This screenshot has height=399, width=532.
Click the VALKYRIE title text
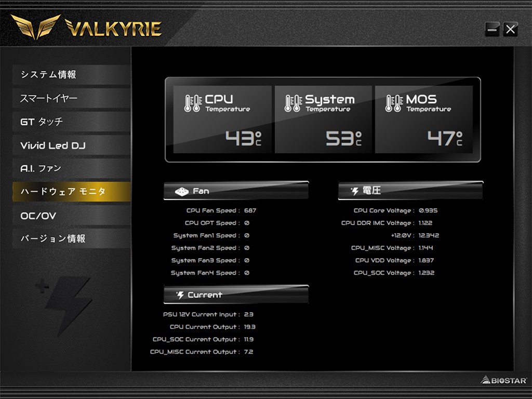113,28
